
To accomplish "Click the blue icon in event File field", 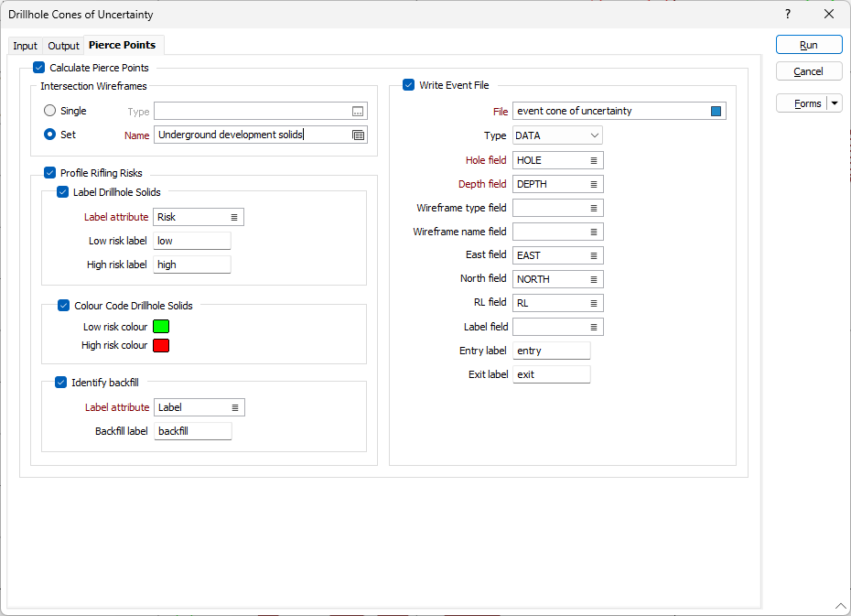I will 716,112.
